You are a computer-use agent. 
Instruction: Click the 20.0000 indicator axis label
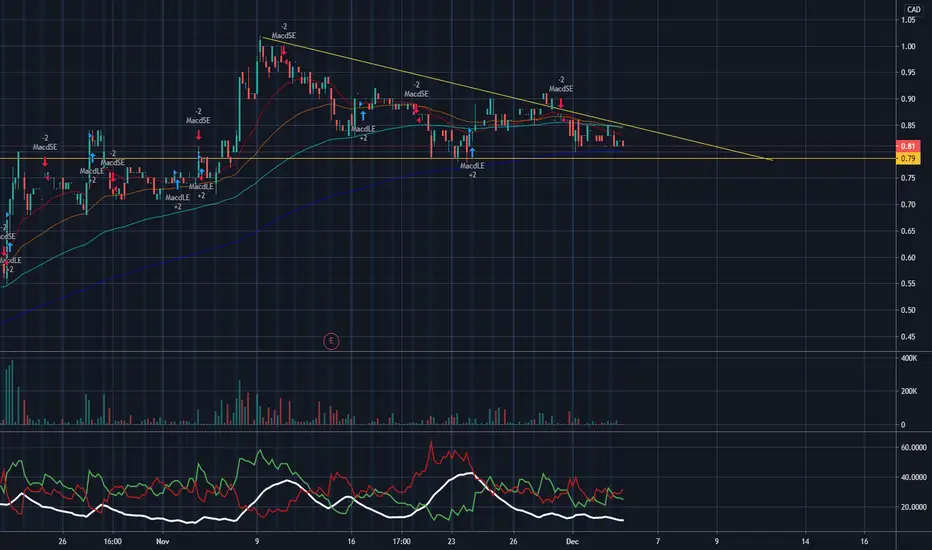(x=914, y=507)
